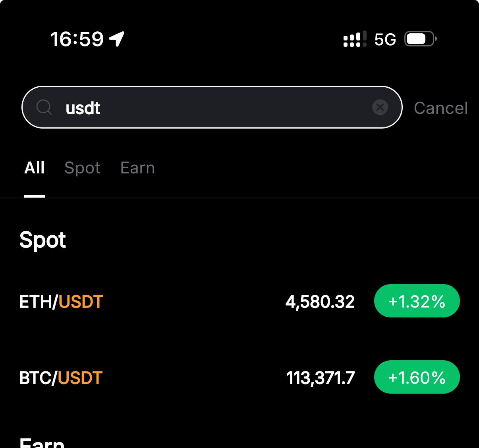This screenshot has width=479, height=448.
Task: Click the magnifying glass search icon
Action: 44,107
